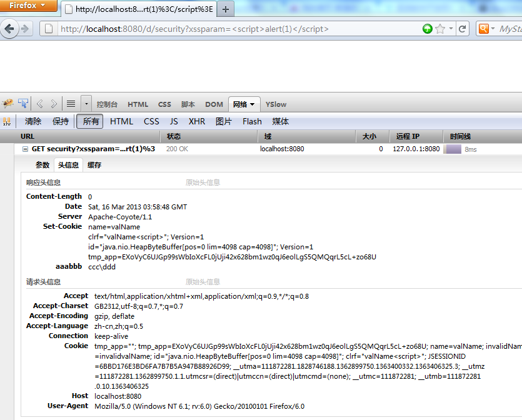This screenshot has width=522, height=420.
Task: Sort requests by the 大小 column
Action: 373,136
